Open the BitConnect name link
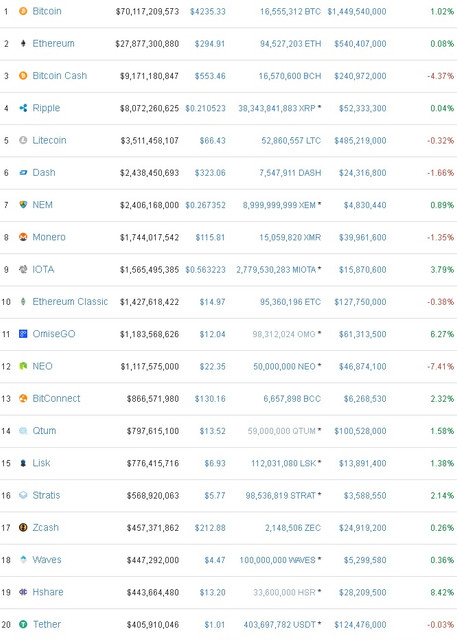457x640 pixels. coord(56,398)
